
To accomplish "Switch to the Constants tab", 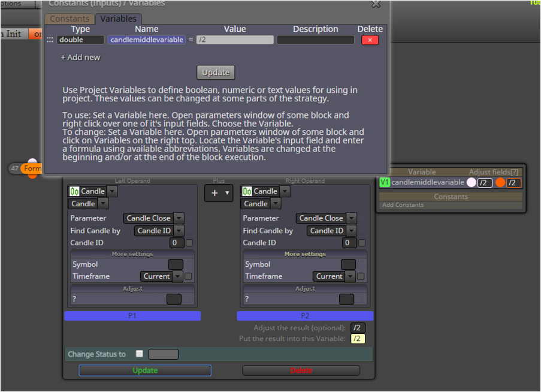I will pyautogui.click(x=69, y=19).
